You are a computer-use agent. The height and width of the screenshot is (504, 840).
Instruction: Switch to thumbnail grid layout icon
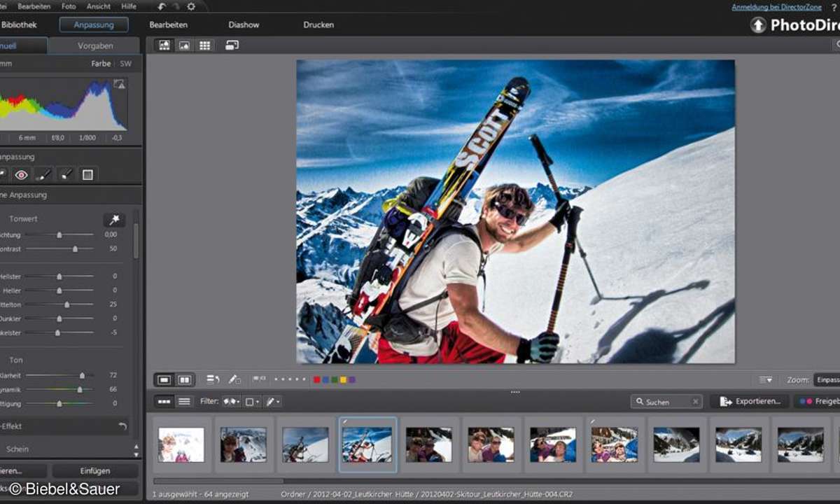[x=205, y=45]
